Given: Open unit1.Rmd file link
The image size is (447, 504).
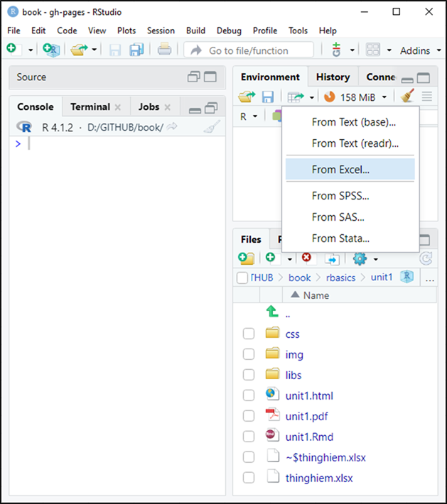Looking at the screenshot, I should [x=309, y=437].
